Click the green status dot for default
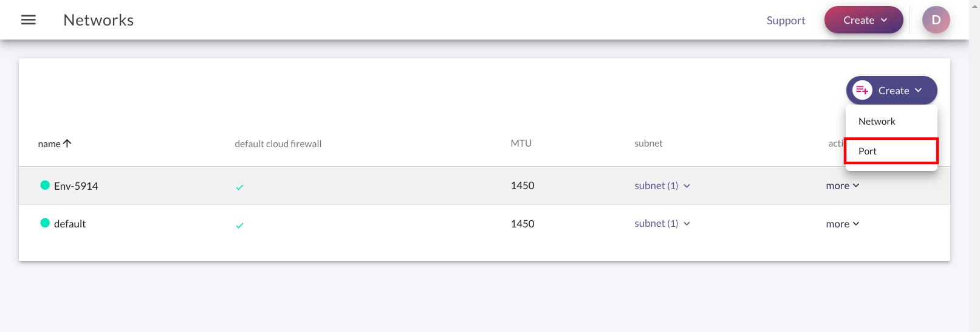Screen dimensions: 980x332 [45, 223]
